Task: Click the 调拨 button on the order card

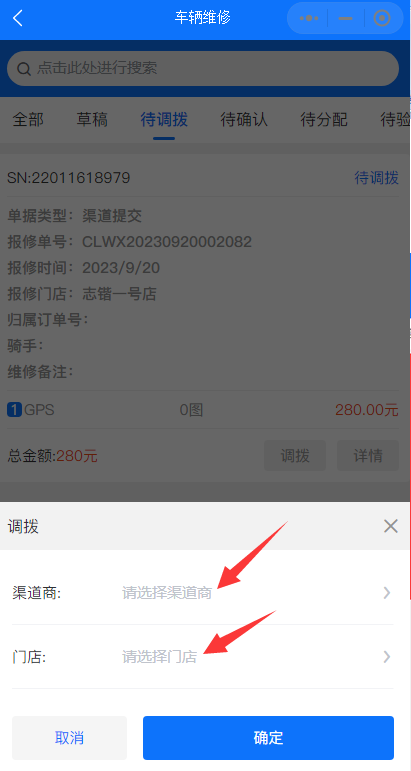Action: 295,456
